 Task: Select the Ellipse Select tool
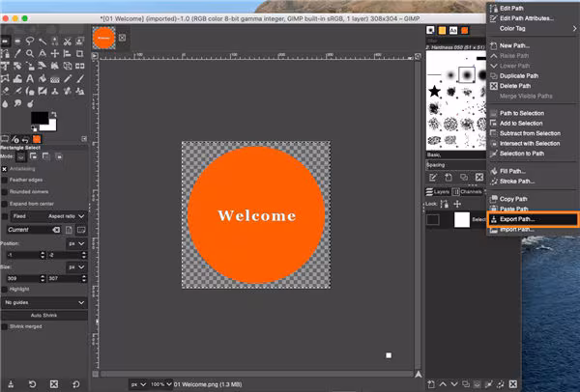pos(17,41)
